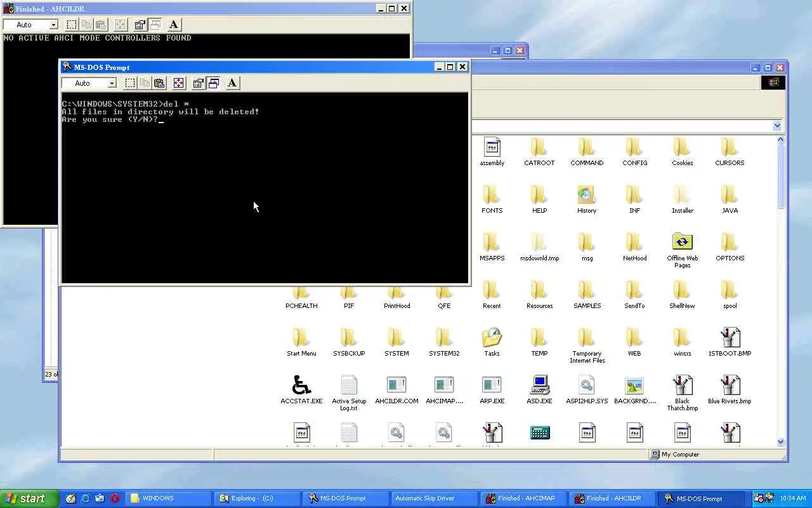Select the HELP folder
This screenshot has height=508, width=812.
539,199
